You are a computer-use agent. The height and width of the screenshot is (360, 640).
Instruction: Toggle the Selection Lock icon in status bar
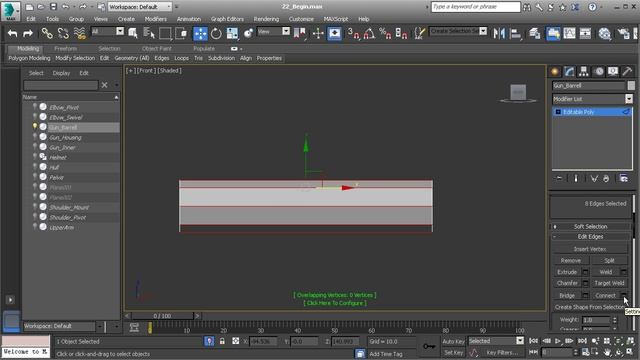point(222,341)
